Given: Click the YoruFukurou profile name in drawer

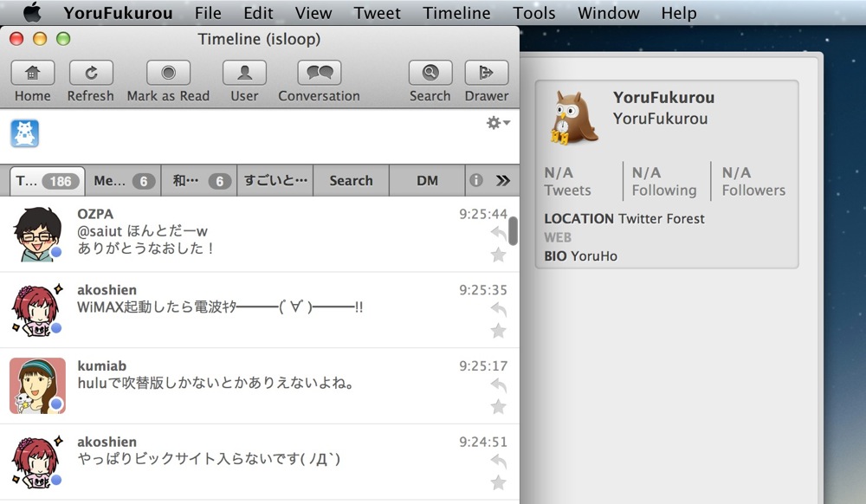Looking at the screenshot, I should [x=663, y=98].
